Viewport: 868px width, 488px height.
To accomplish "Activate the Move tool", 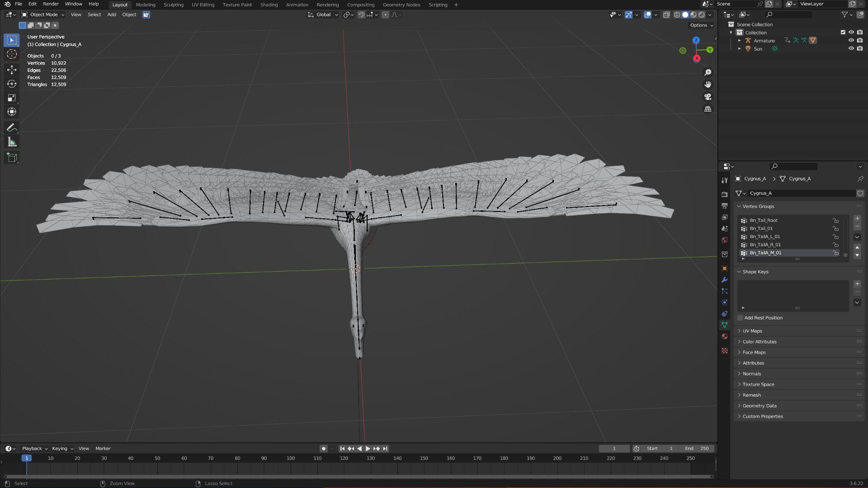I will point(12,69).
